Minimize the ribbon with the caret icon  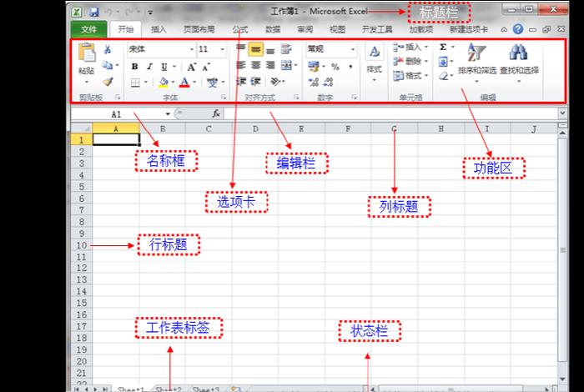pyautogui.click(x=504, y=29)
